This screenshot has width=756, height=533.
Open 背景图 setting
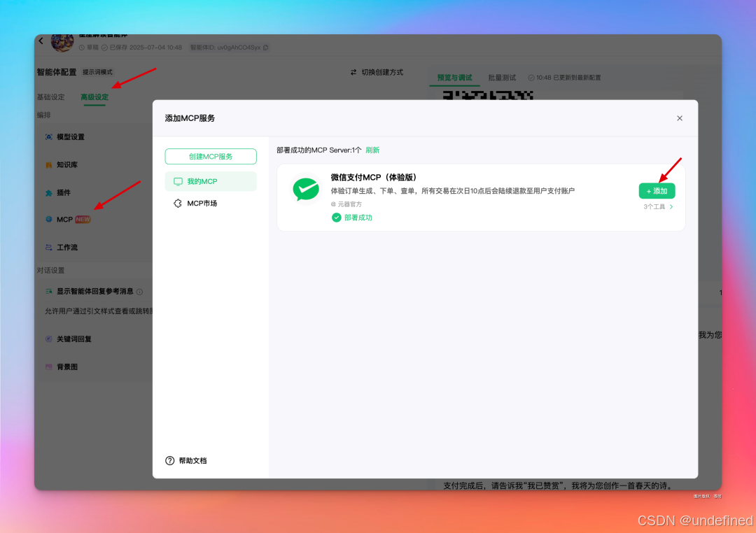[67, 367]
